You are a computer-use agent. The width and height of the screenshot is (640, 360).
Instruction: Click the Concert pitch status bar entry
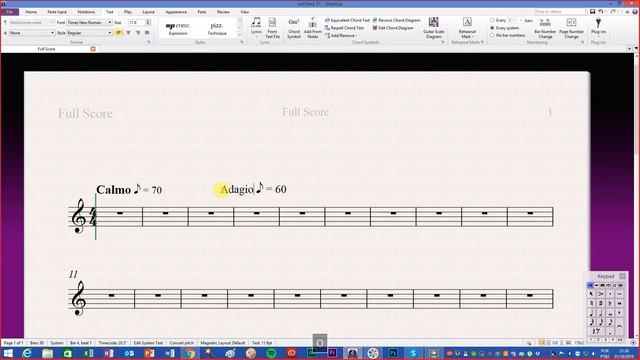click(182, 343)
